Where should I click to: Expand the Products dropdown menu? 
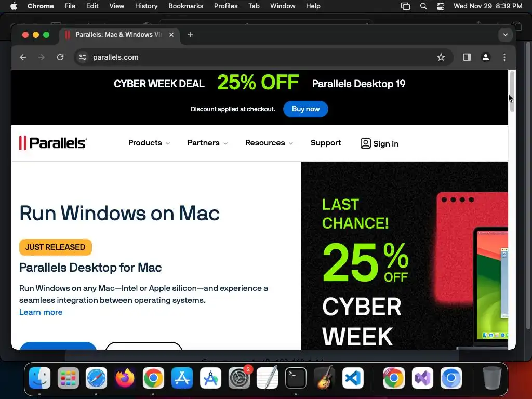tap(149, 143)
